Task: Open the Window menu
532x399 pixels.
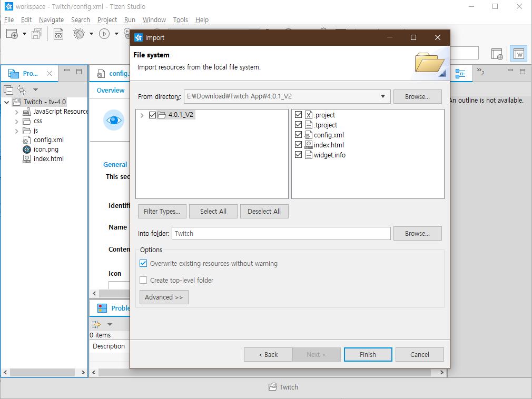Action: pos(154,19)
